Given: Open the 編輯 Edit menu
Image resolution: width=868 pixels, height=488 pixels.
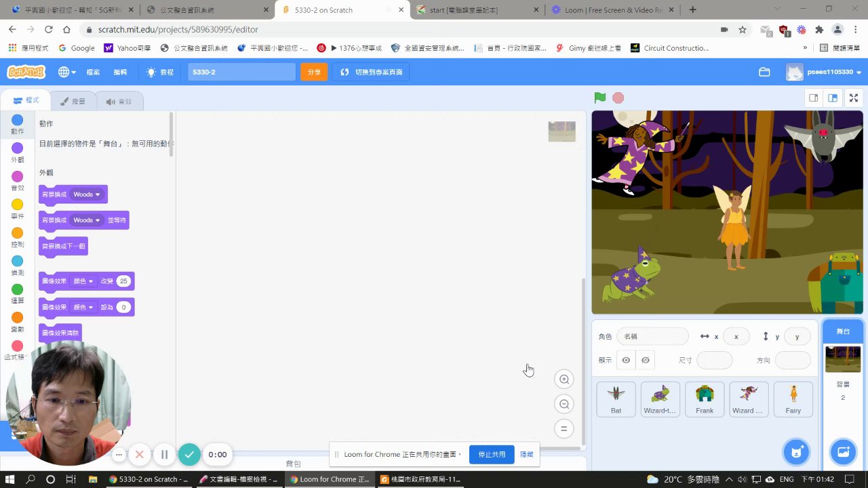Looking at the screenshot, I should coord(120,72).
